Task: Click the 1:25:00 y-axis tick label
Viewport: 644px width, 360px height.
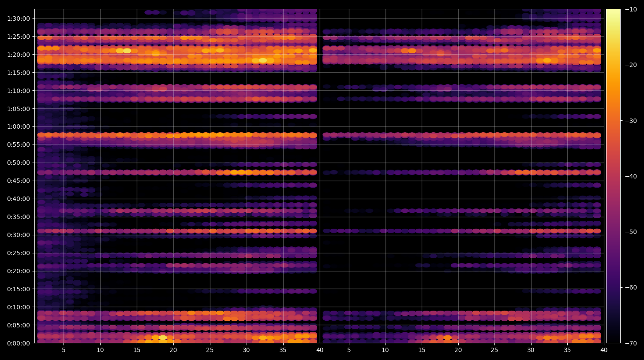Action: click(x=19, y=37)
